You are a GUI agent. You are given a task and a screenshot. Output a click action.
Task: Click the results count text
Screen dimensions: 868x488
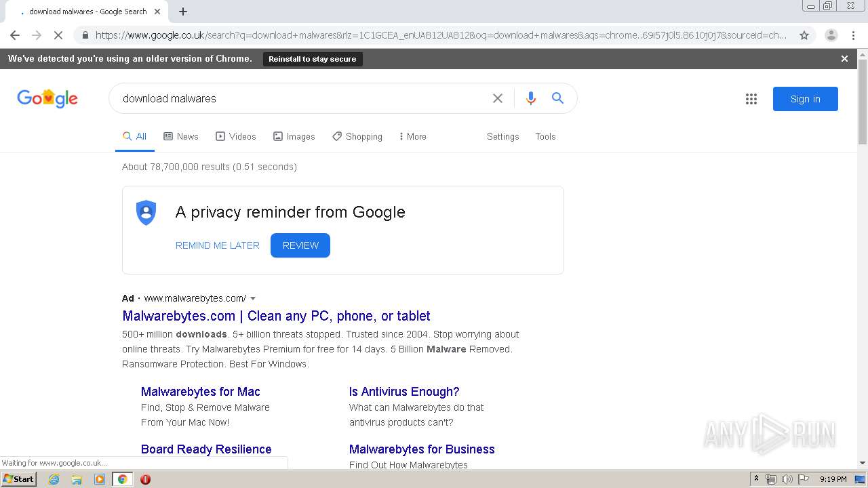click(x=210, y=167)
